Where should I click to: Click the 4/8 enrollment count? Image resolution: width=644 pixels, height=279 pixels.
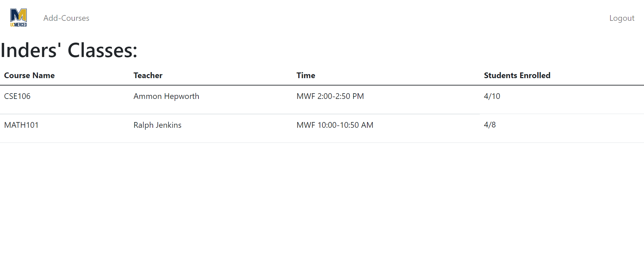click(490, 125)
